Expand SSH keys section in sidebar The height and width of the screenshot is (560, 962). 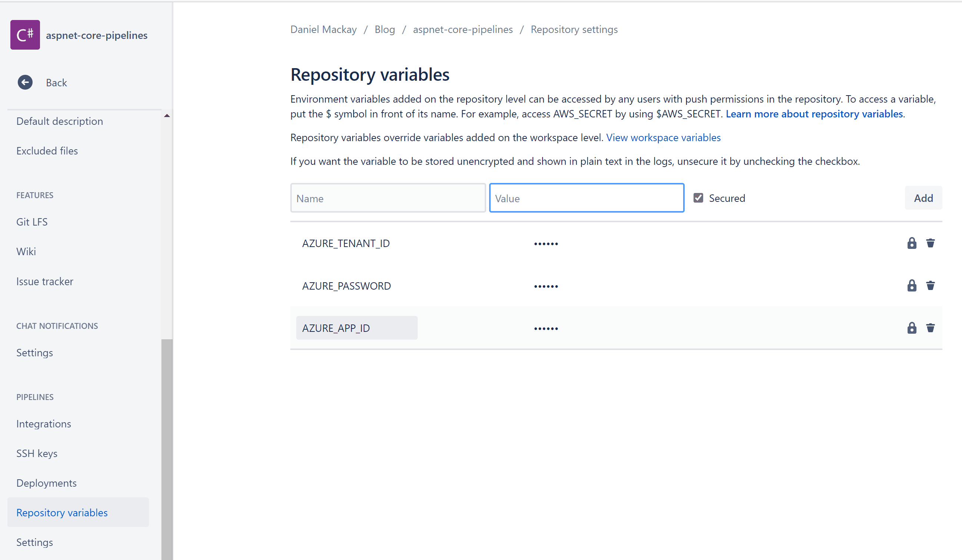point(37,453)
